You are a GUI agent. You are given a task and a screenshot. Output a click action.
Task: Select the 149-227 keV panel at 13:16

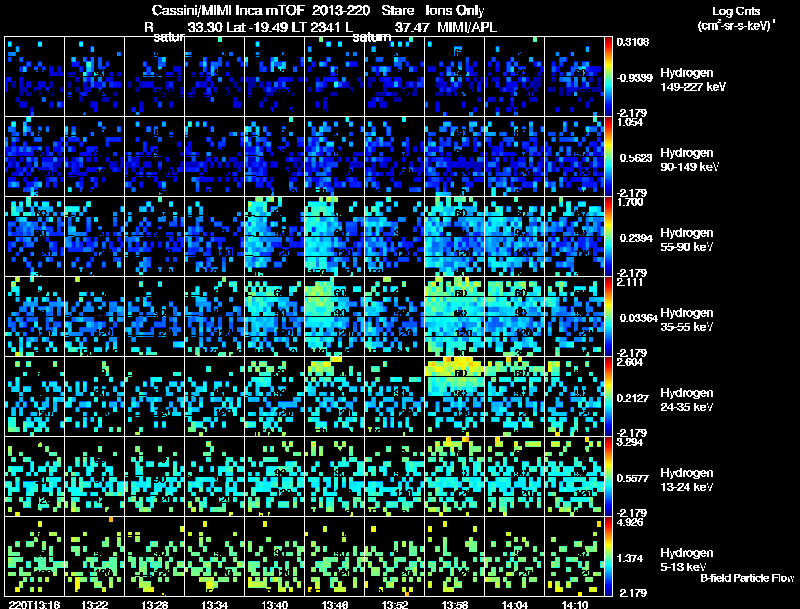click(35, 77)
